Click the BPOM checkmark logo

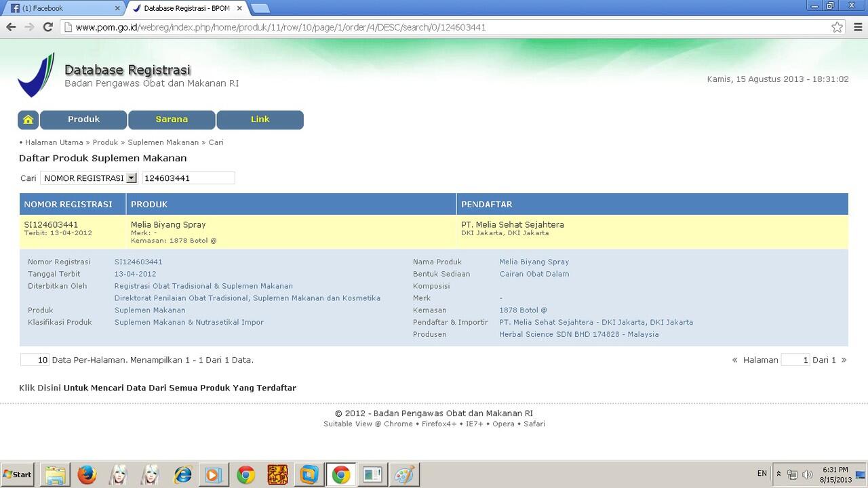coord(36,75)
